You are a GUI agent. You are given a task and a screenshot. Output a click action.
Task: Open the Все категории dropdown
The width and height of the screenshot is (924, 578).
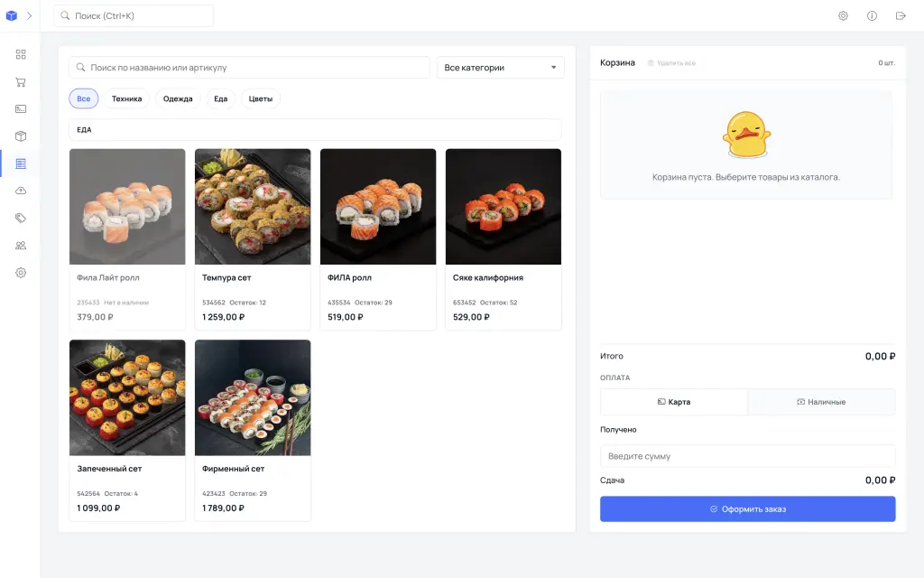point(500,67)
